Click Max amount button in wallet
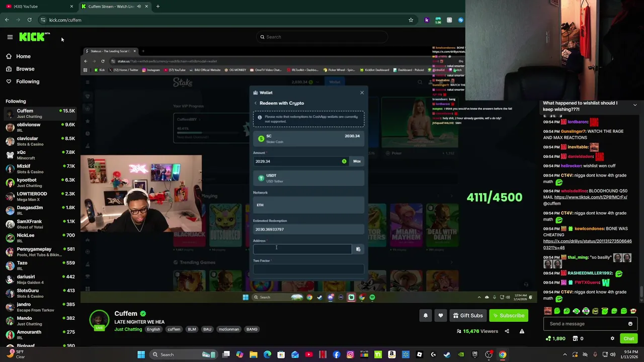This screenshot has height=362, width=644. [x=357, y=161]
